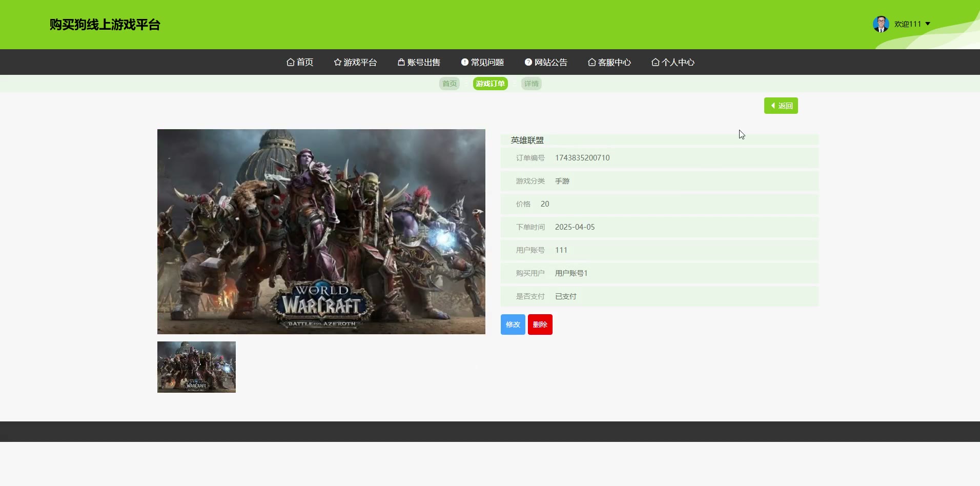Click the order number 1743835200710
980x486 pixels.
coord(582,158)
